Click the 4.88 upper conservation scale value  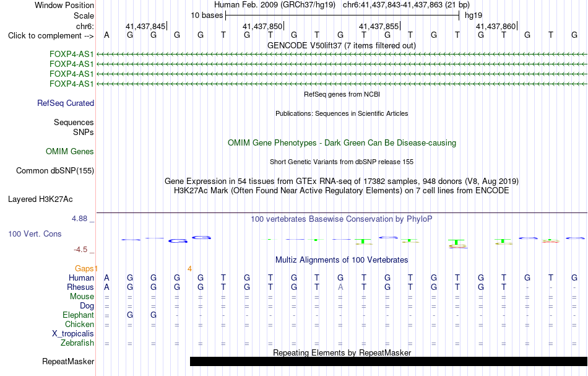tap(79, 219)
